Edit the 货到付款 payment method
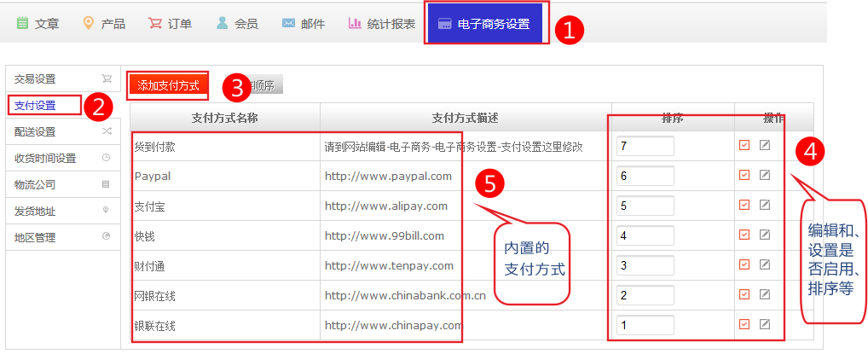The image size is (868, 354). pyautogui.click(x=765, y=145)
